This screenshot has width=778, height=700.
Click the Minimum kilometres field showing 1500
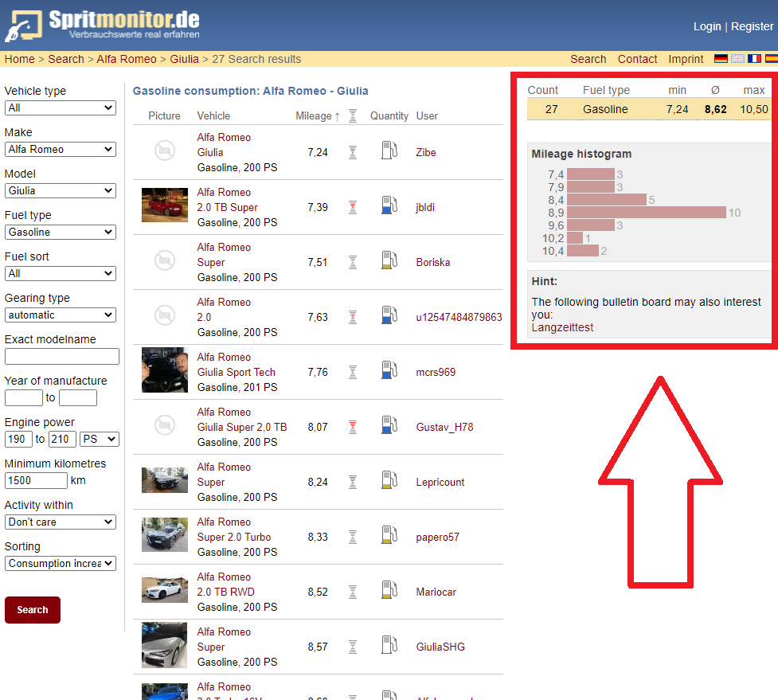click(36, 480)
